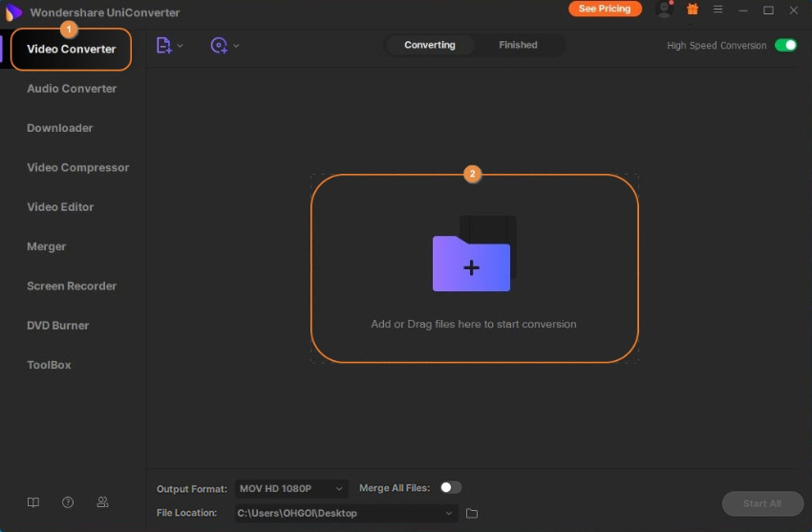Click the Load DVD disc icon

click(219, 45)
